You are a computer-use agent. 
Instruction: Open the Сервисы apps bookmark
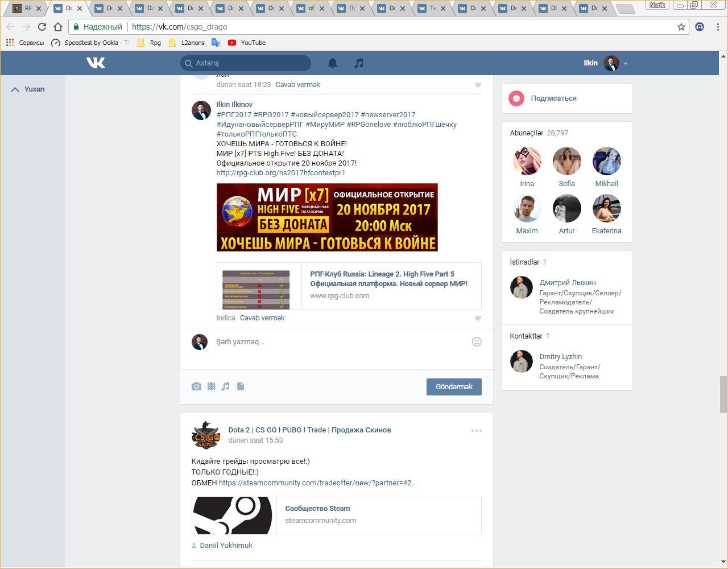(x=24, y=43)
